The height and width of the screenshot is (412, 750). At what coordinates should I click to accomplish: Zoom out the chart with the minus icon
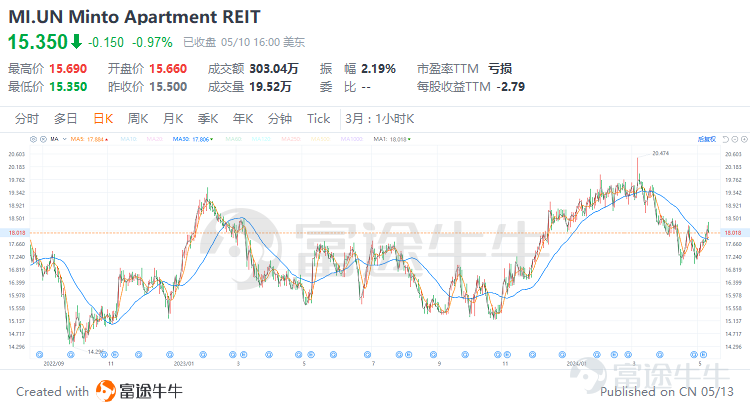coord(735,139)
